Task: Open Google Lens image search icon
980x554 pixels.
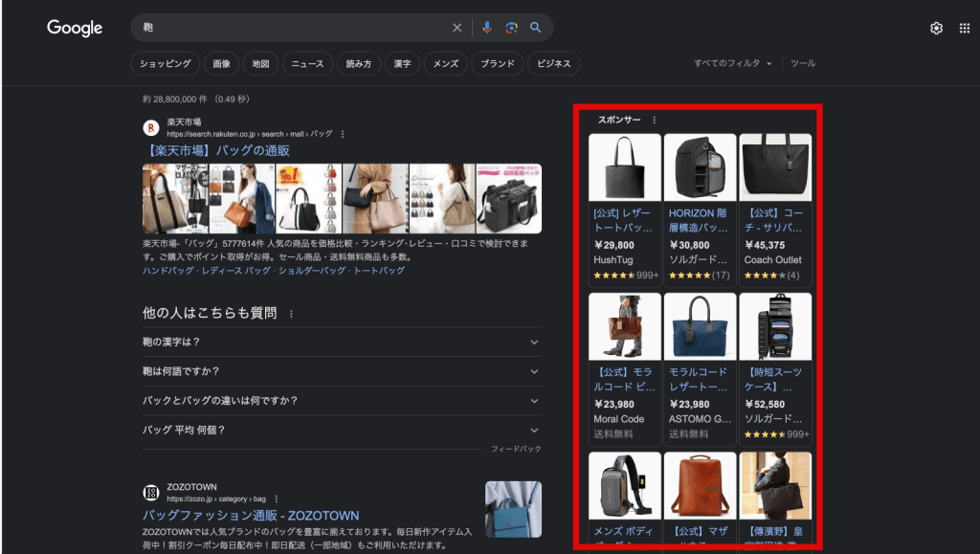Action: pyautogui.click(x=511, y=28)
